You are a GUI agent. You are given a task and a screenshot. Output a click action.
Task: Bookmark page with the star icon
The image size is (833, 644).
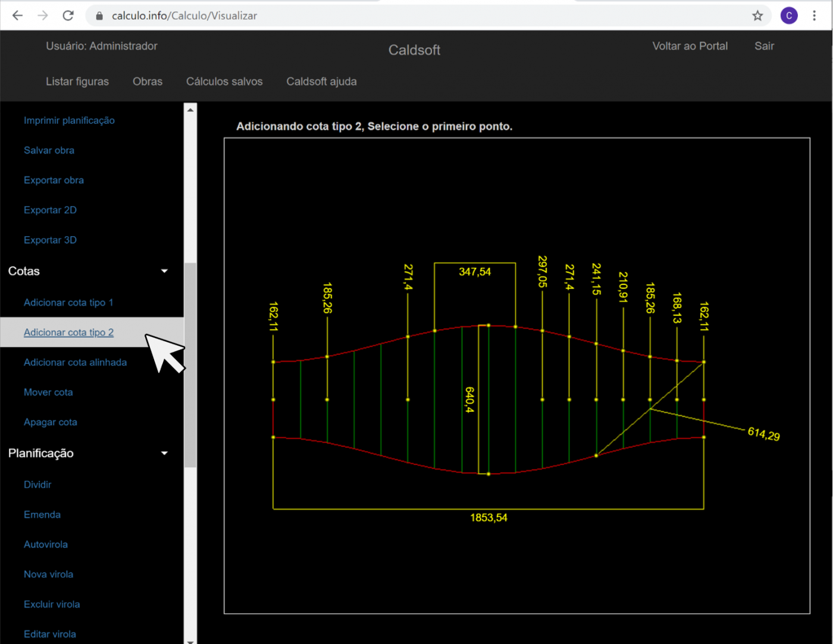click(757, 16)
